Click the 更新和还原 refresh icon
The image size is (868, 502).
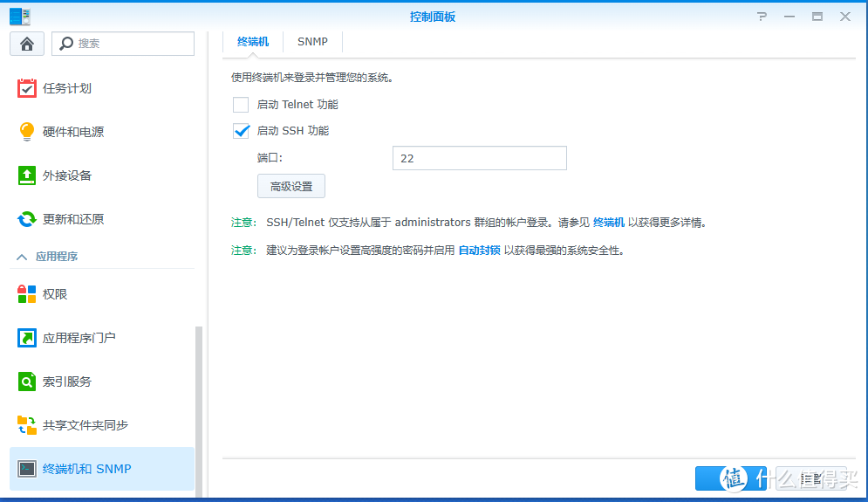26,219
